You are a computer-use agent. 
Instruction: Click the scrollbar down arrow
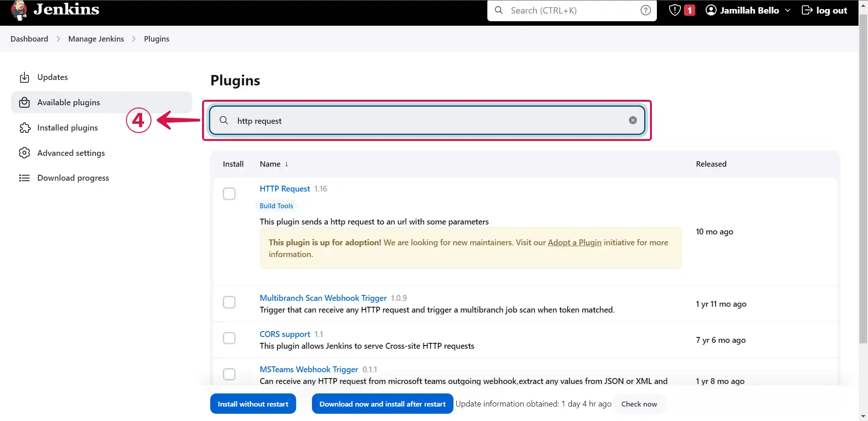pos(863,416)
